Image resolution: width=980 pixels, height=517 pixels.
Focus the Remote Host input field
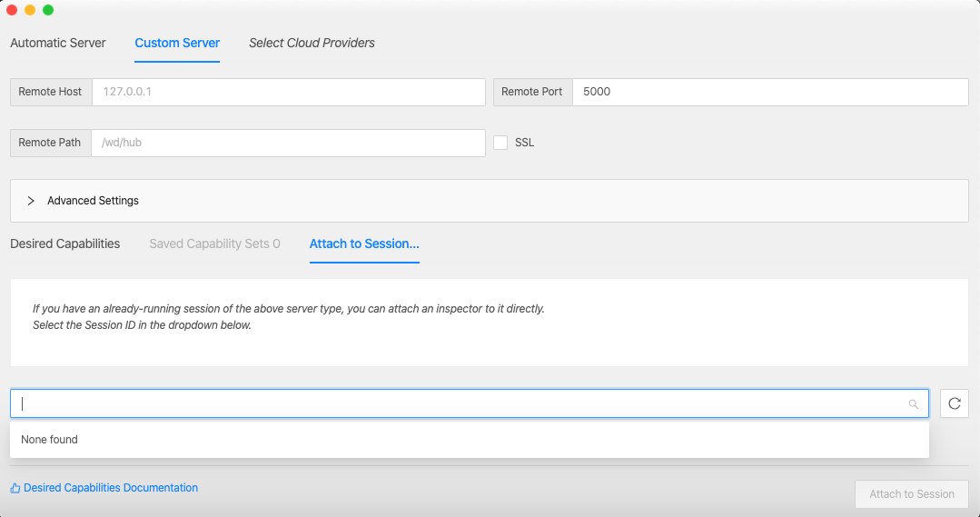[x=289, y=92]
